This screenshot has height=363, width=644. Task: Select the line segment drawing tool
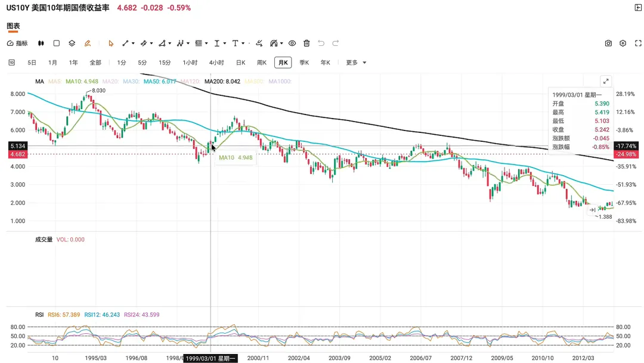click(x=125, y=43)
